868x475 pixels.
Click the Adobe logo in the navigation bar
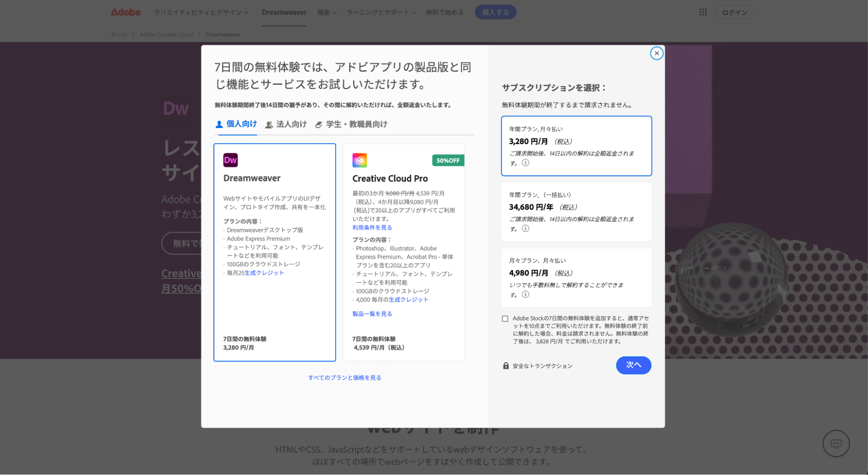[x=125, y=12]
